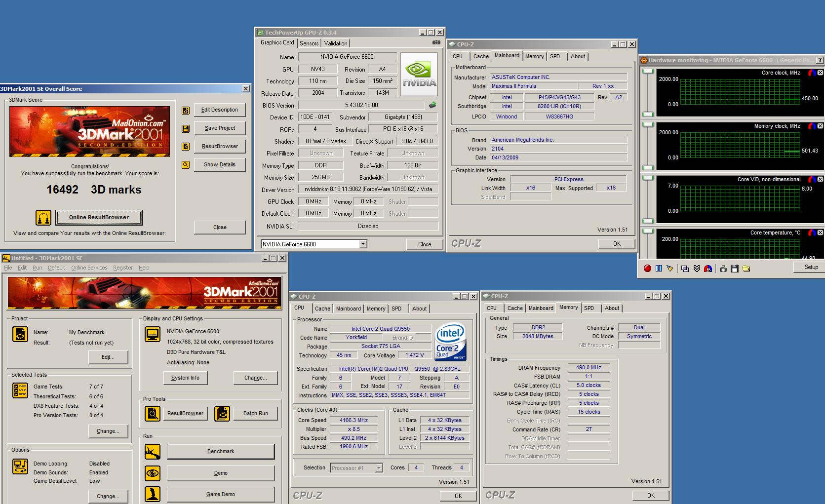
Task: Click the Batch Run button
Action: (256, 413)
